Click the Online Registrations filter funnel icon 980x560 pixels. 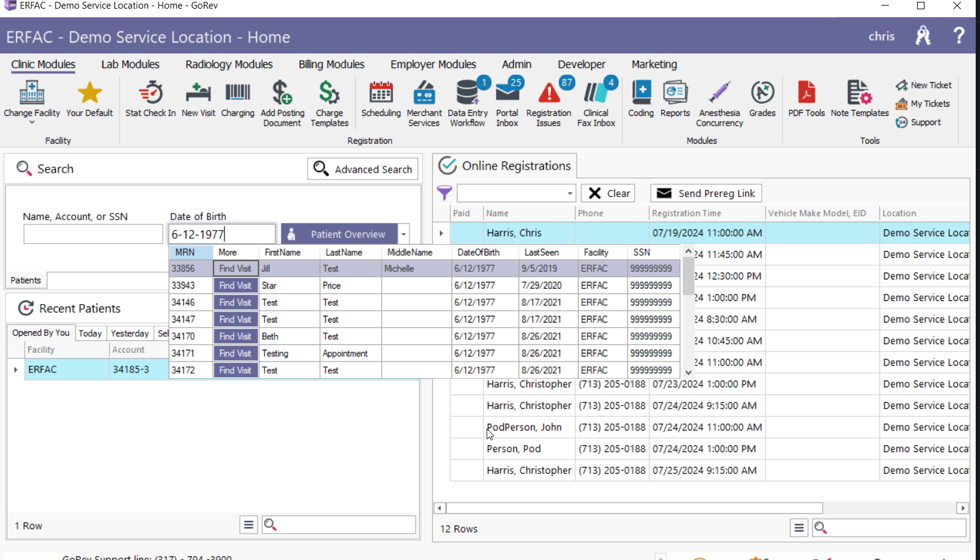coord(444,193)
